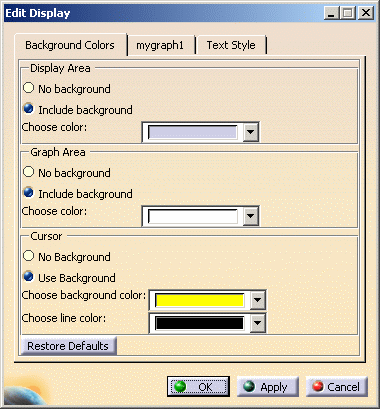Select No background for Graph Area
380x409 pixels.
(29, 172)
